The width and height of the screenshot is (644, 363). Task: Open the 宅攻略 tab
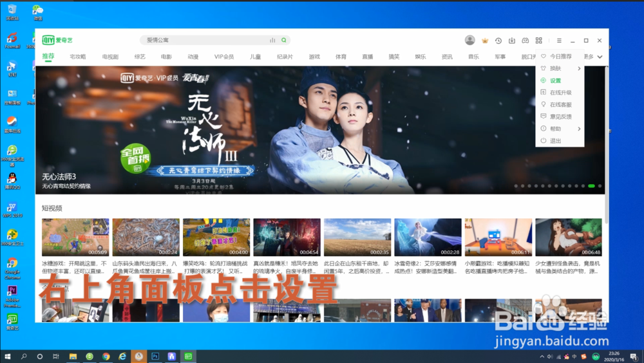(78, 57)
